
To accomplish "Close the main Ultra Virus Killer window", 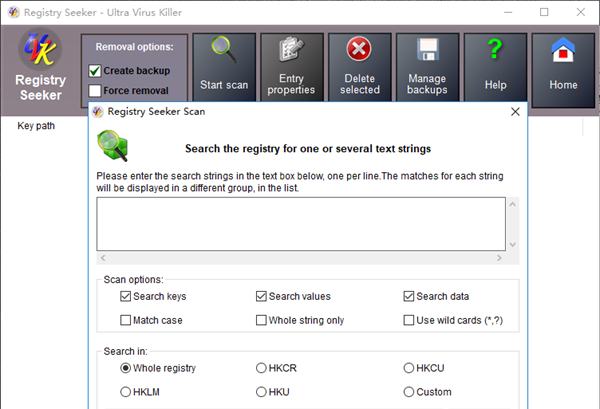I will tap(580, 12).
